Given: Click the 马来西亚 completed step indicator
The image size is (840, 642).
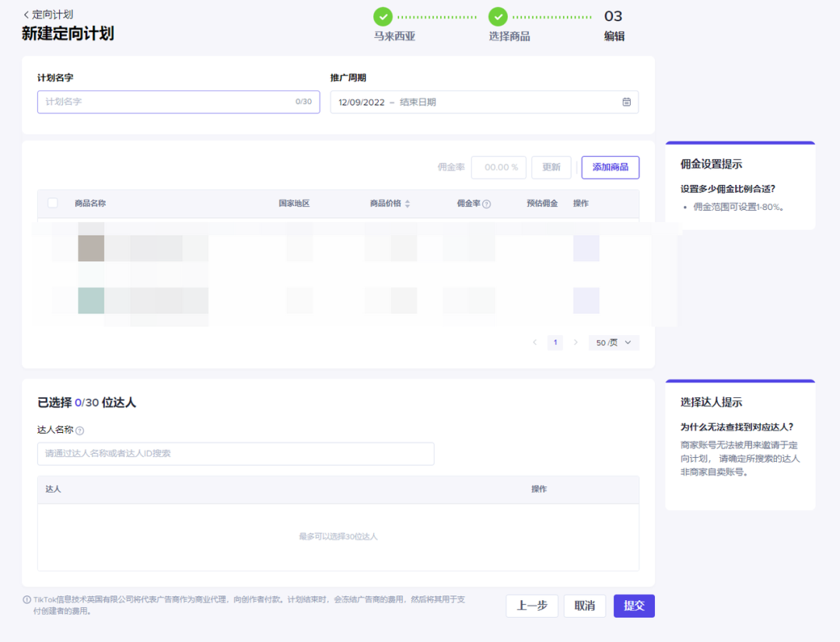Looking at the screenshot, I should 383,16.
